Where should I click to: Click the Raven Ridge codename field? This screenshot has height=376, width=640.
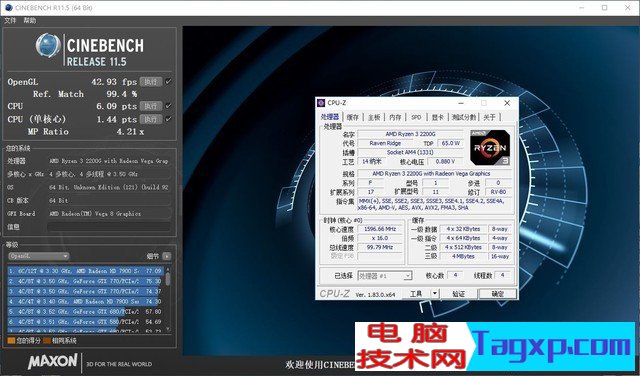click(385, 143)
